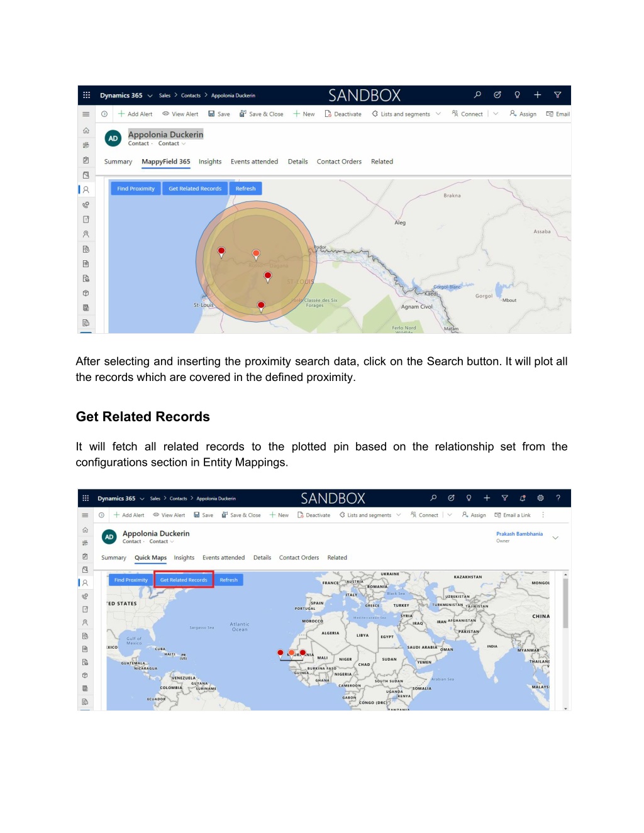Image resolution: width=644 pixels, height=833 pixels.
Task: Click View Alert in second screenshot toolbar
Action: 169,515
